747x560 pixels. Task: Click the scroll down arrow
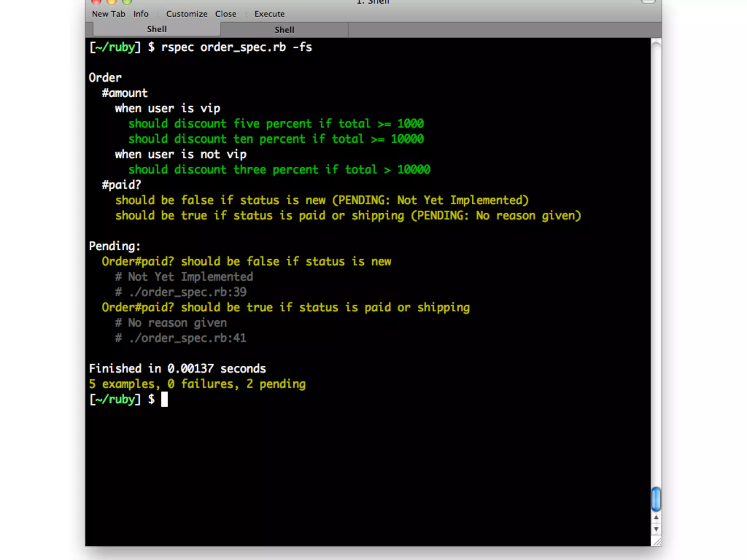click(656, 529)
